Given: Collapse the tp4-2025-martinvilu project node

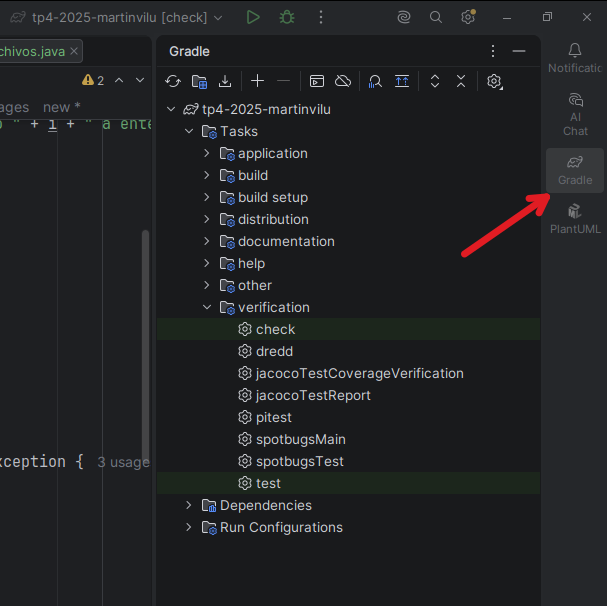Looking at the screenshot, I should point(171,109).
